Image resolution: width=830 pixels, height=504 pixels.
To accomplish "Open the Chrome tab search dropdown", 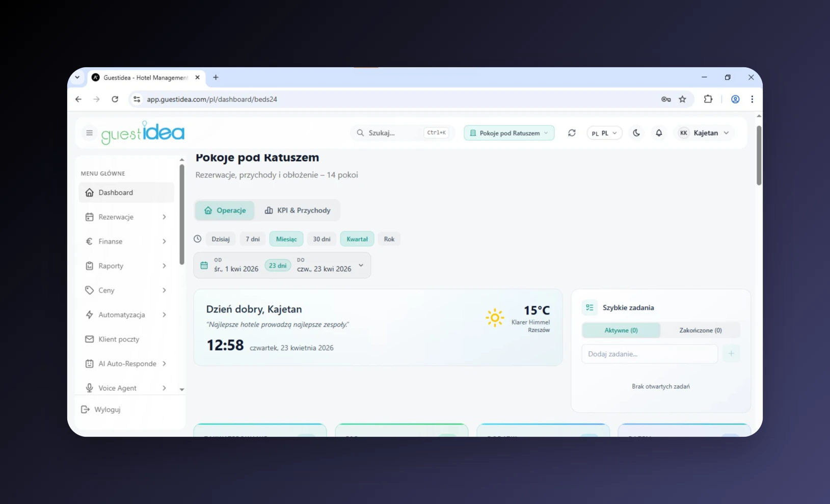I will pos(77,77).
